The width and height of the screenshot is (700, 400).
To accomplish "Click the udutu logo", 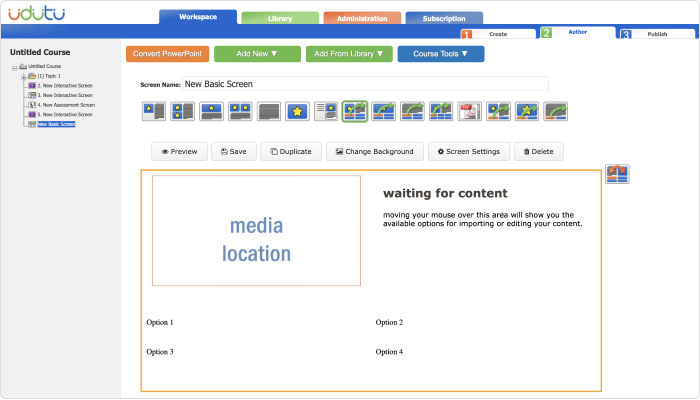I will (x=37, y=13).
